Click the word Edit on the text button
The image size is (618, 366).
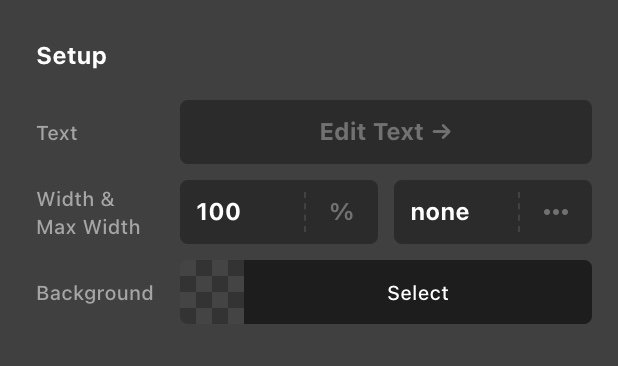tap(343, 132)
